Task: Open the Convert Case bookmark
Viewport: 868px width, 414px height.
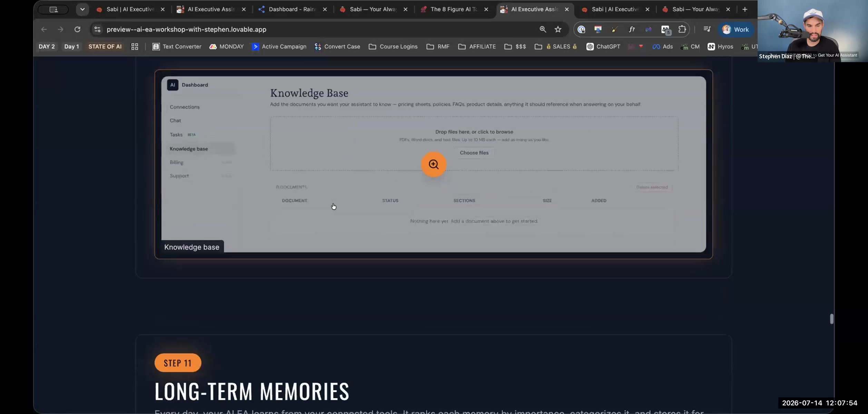Action: [x=337, y=47]
